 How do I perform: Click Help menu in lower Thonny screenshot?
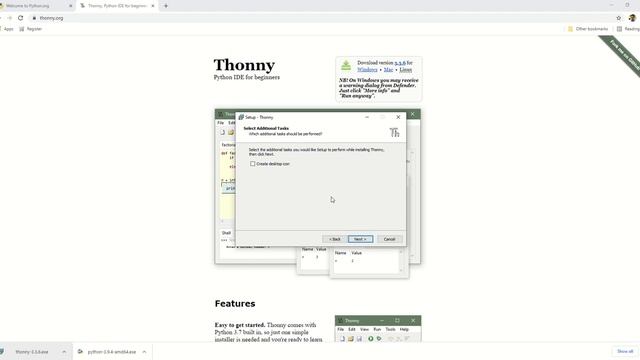[x=404, y=329]
